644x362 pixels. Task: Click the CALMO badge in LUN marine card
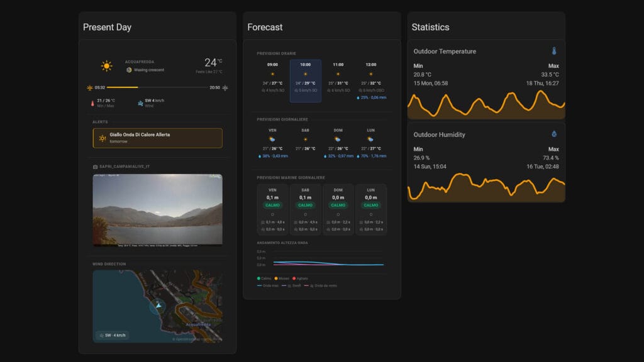click(x=371, y=206)
